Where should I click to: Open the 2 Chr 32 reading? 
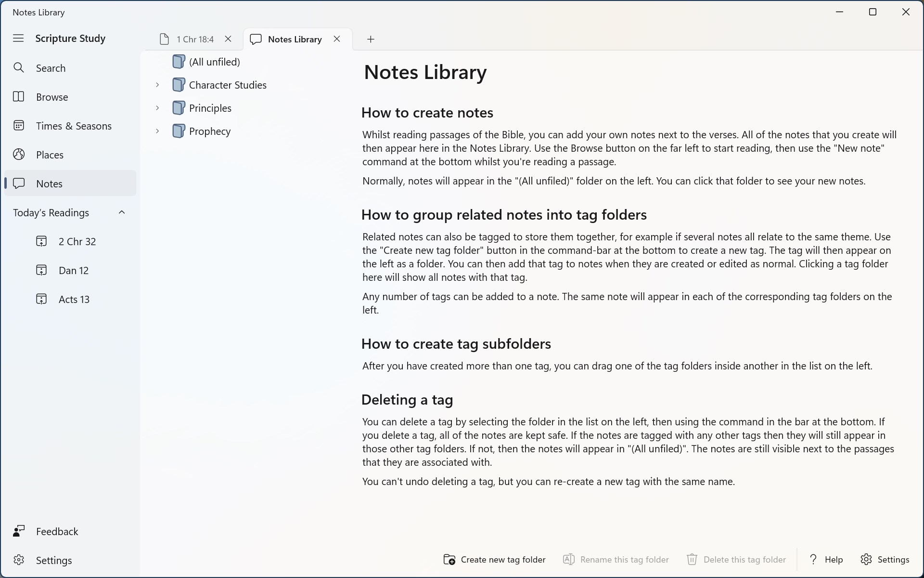[77, 241]
